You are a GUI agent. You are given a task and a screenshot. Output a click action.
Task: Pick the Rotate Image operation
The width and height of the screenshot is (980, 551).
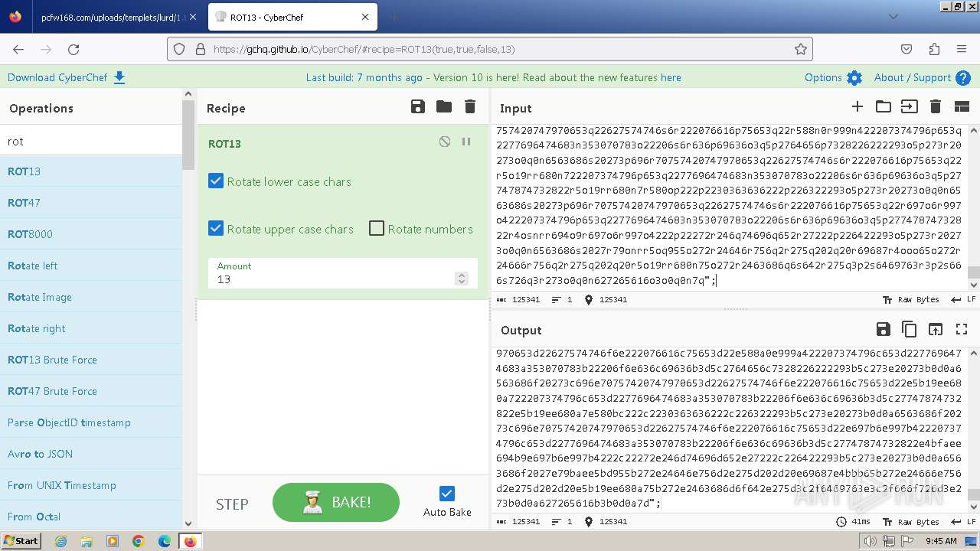91,297
